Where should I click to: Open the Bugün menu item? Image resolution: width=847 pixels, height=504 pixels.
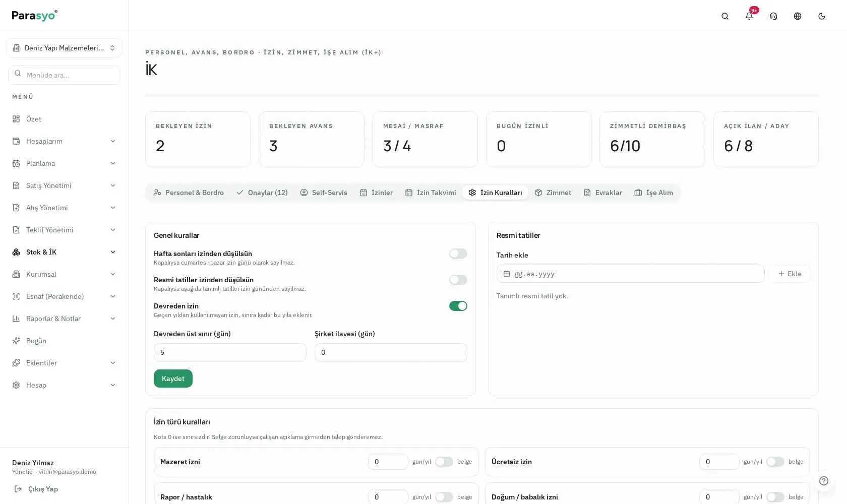pyautogui.click(x=64, y=341)
